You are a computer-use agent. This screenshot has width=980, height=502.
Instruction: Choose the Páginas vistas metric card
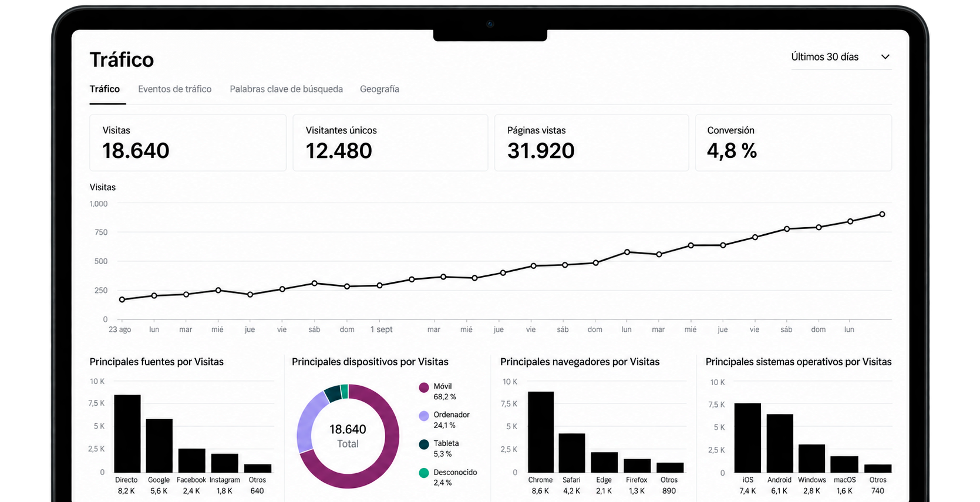pos(591,143)
